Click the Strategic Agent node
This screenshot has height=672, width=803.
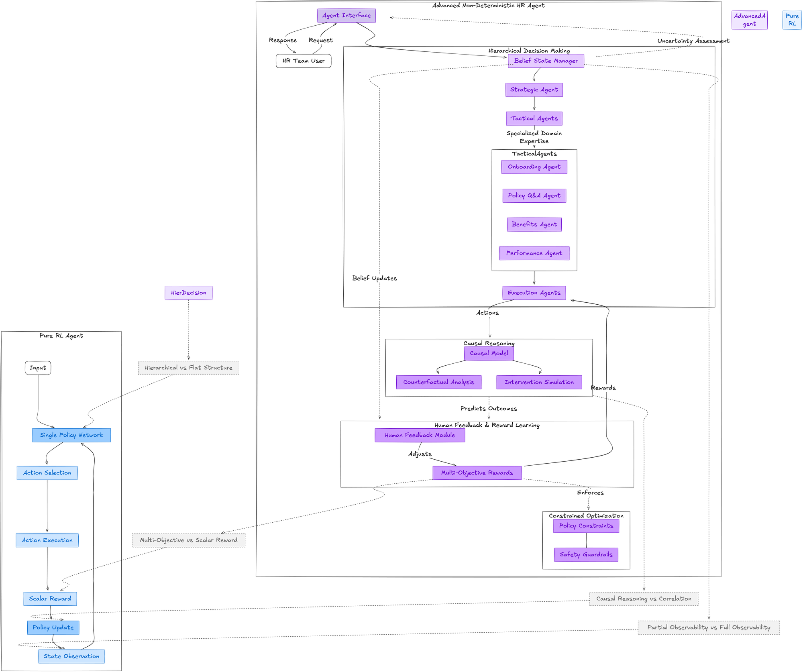tap(534, 90)
